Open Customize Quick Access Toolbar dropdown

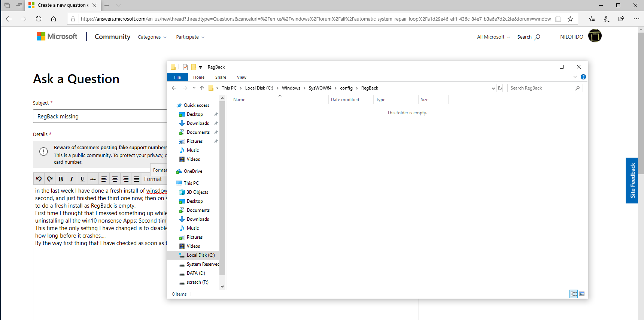coord(200,67)
